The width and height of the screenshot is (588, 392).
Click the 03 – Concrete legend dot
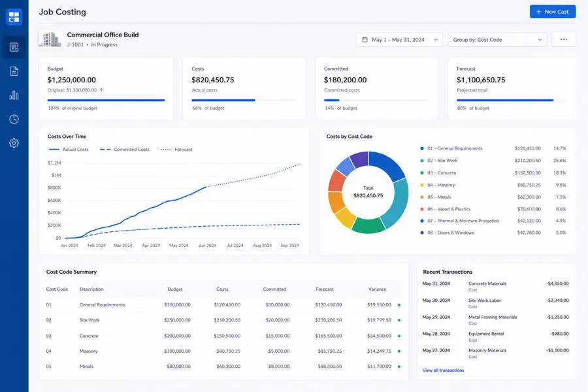pyautogui.click(x=422, y=173)
